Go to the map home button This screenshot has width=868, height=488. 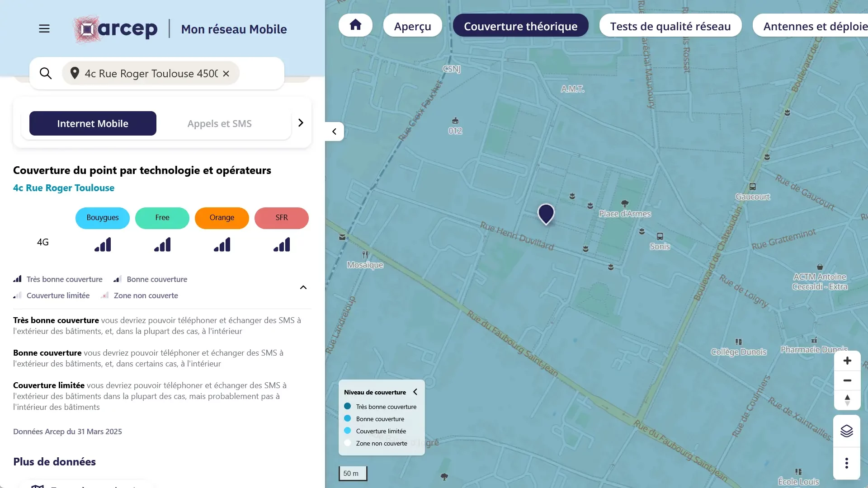(x=355, y=25)
